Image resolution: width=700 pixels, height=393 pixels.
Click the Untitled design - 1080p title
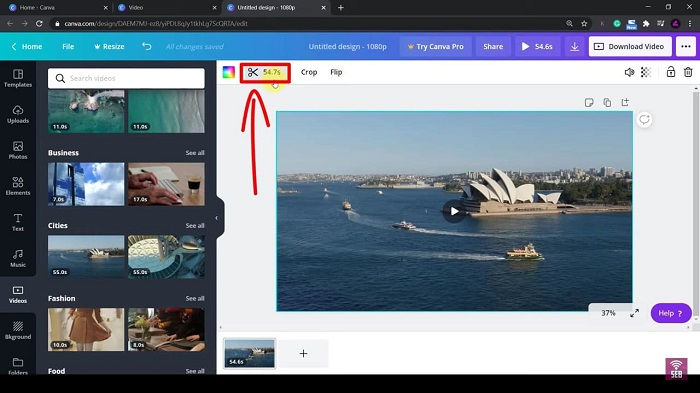pos(347,46)
